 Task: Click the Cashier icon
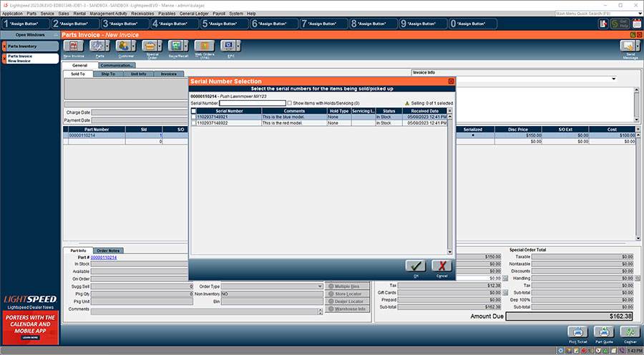click(x=630, y=331)
